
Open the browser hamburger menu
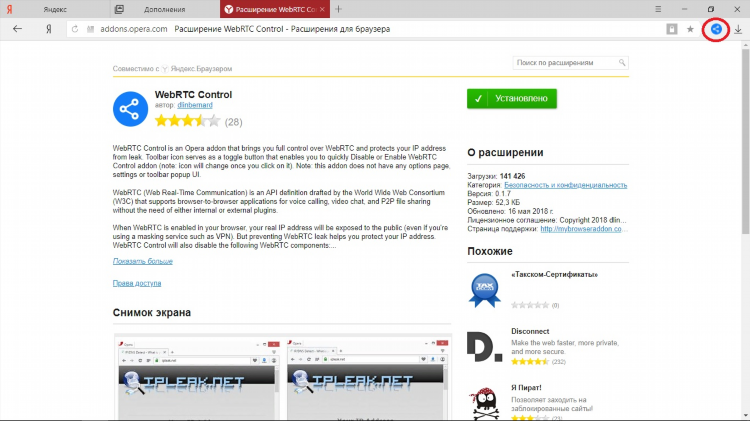658,9
